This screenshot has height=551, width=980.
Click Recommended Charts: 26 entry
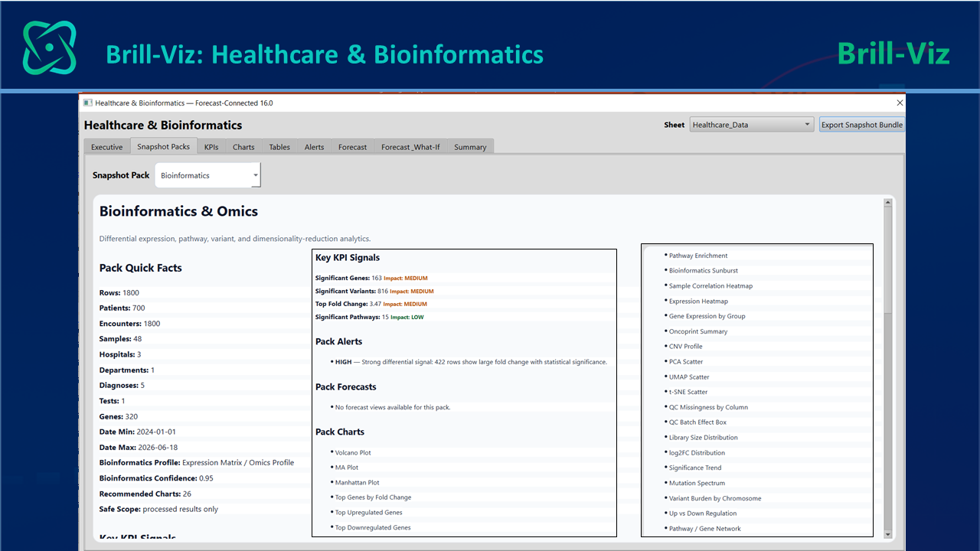click(x=145, y=494)
